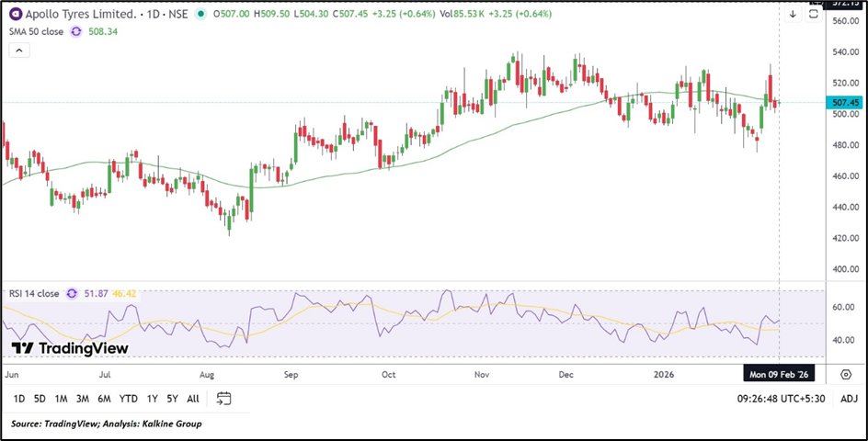Click the 507.45 current price label
The height and width of the screenshot is (441, 868).
tap(845, 103)
